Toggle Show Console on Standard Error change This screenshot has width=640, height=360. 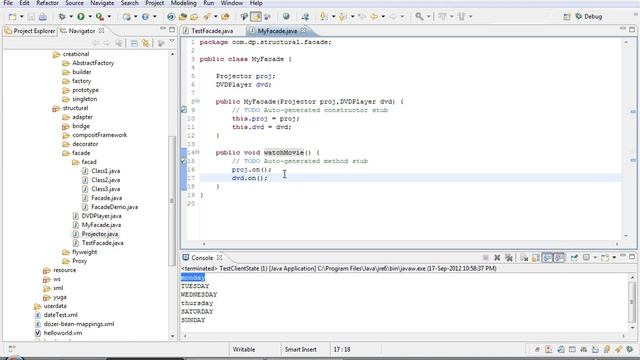[559, 258]
